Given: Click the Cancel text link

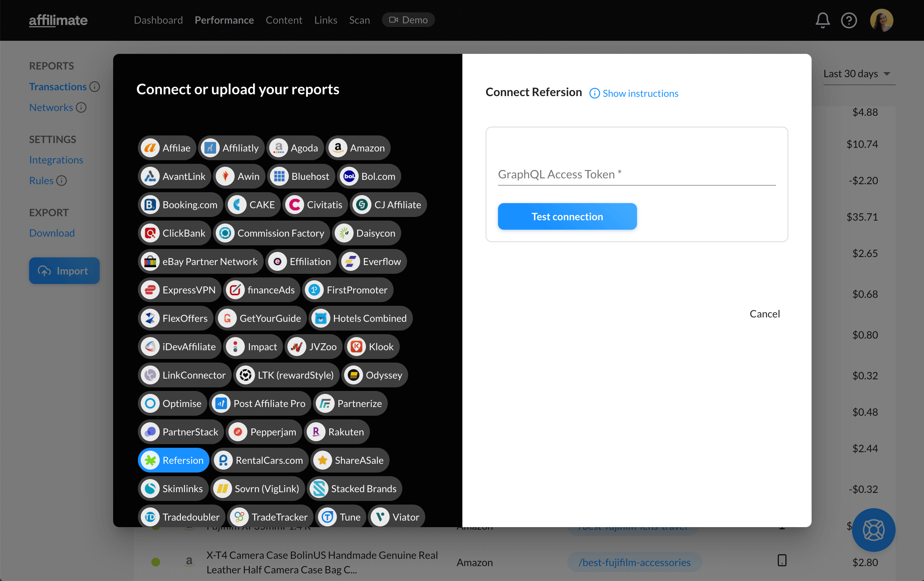Looking at the screenshot, I should click(x=764, y=313).
